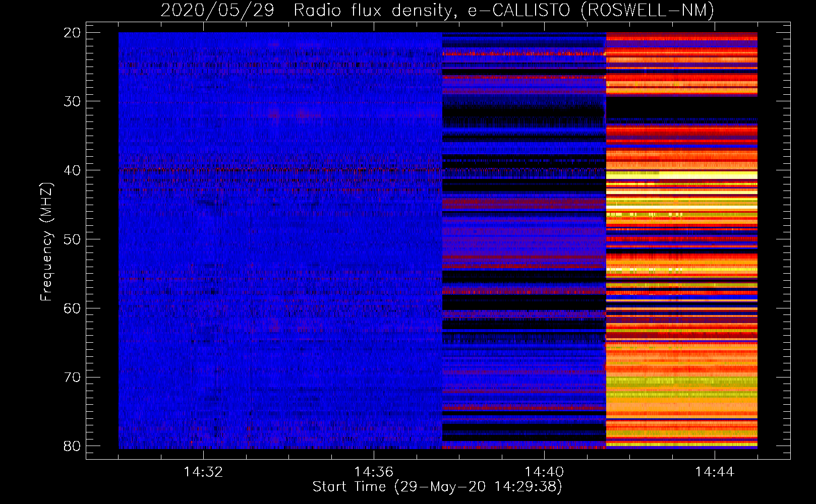The image size is (816, 504).
Task: Select the 40 frequency tick label
Action: pyautogui.click(x=72, y=170)
